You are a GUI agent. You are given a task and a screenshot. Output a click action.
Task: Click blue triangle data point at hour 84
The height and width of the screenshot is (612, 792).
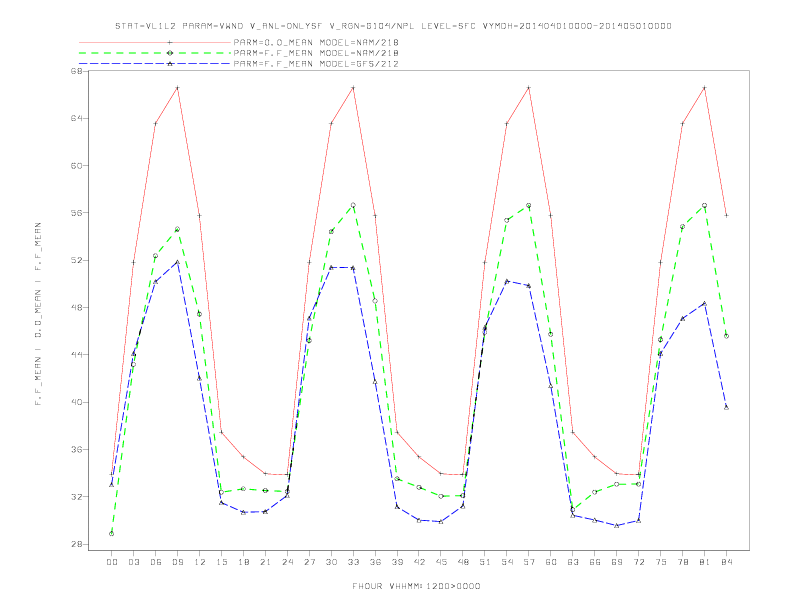[x=726, y=407]
